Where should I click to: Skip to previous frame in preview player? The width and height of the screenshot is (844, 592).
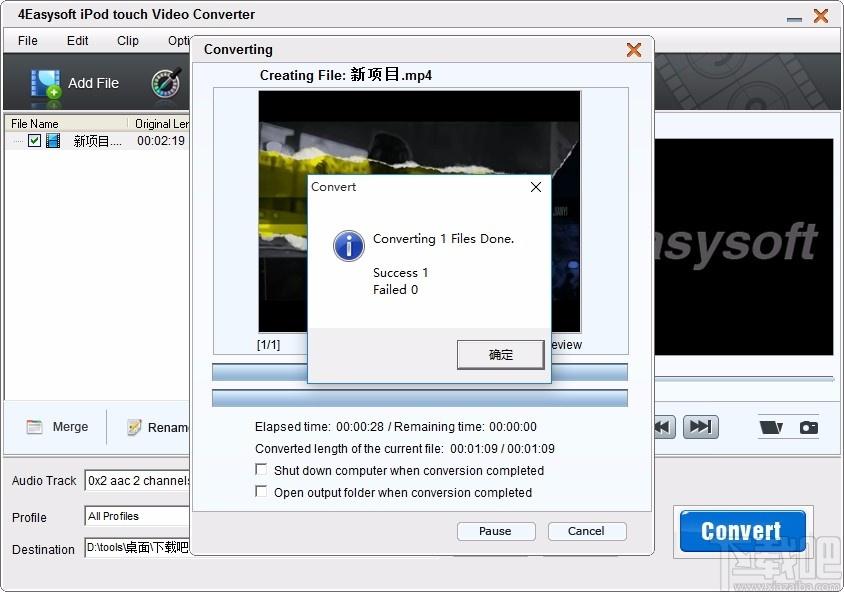click(x=665, y=427)
